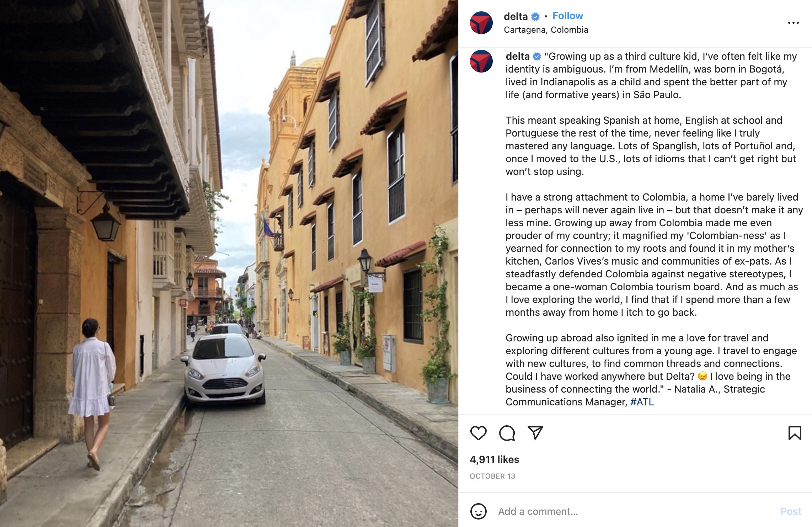
Task: Click Delta avatar beside the caption
Action: click(x=481, y=61)
